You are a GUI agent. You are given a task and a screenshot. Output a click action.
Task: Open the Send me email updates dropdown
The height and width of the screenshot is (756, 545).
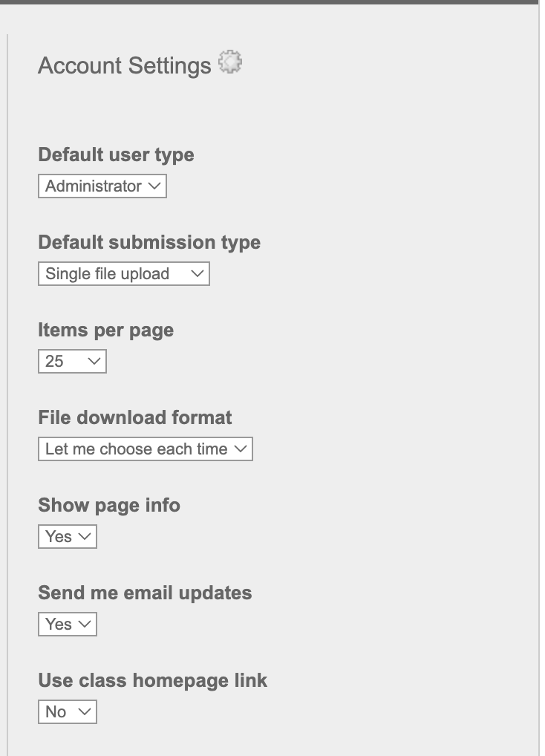coord(67,625)
